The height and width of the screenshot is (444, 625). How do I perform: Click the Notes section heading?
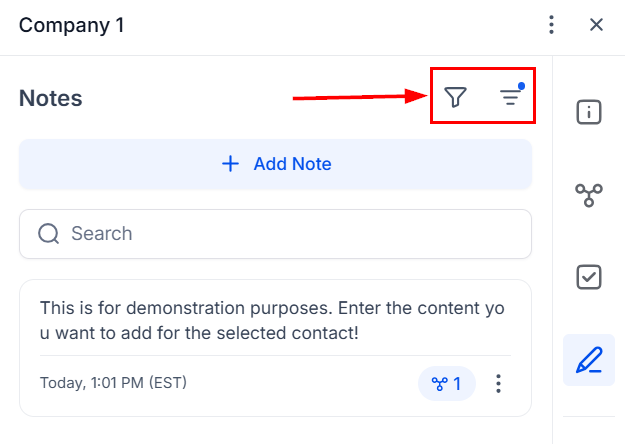51,98
